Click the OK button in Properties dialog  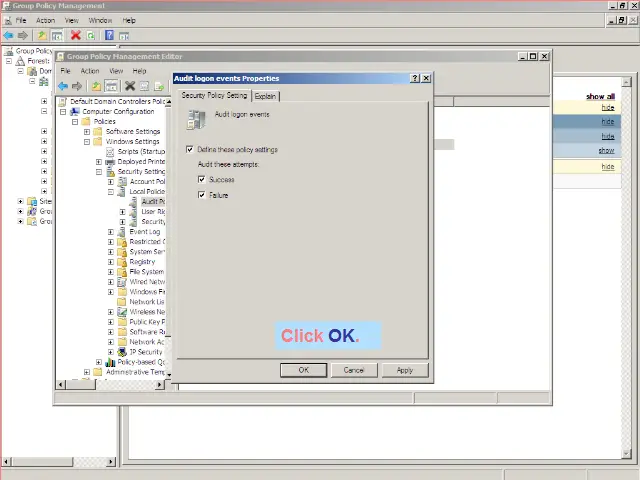point(303,370)
